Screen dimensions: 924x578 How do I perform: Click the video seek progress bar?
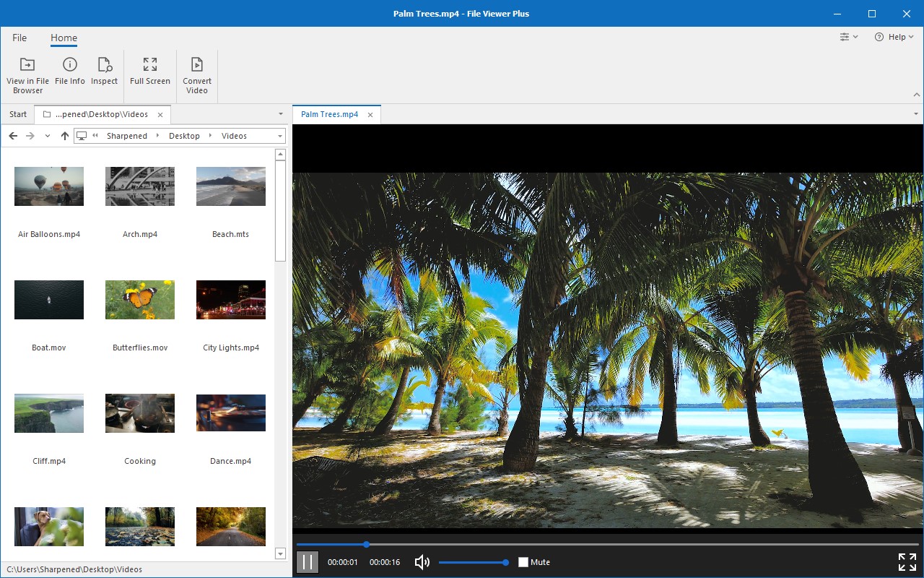coord(606,544)
